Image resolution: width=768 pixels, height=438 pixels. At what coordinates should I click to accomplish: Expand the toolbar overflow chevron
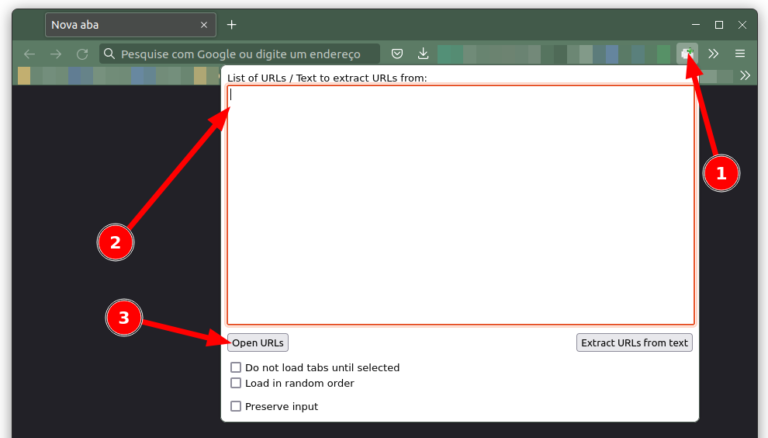(x=713, y=54)
